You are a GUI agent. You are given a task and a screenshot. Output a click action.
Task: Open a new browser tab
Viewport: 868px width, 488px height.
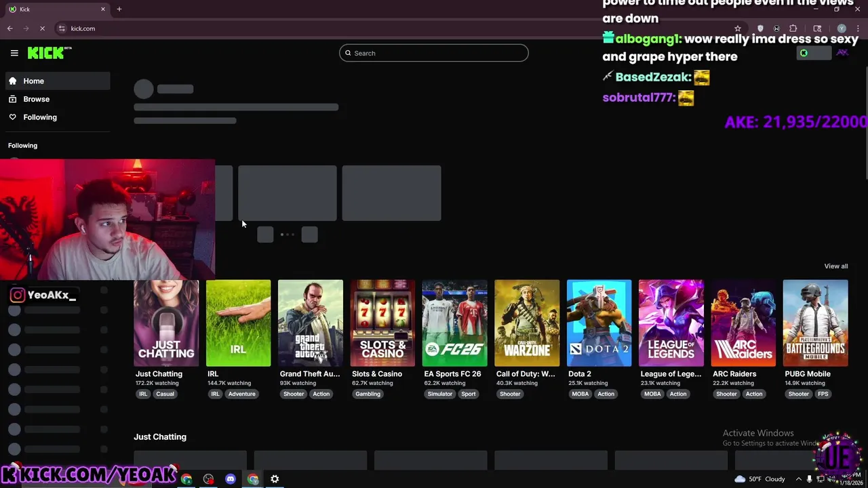pyautogui.click(x=119, y=9)
